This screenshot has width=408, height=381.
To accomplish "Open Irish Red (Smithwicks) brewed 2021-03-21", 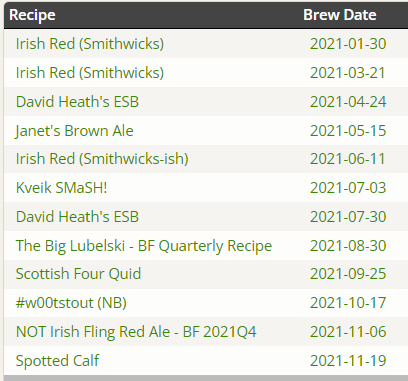I will pos(90,73).
